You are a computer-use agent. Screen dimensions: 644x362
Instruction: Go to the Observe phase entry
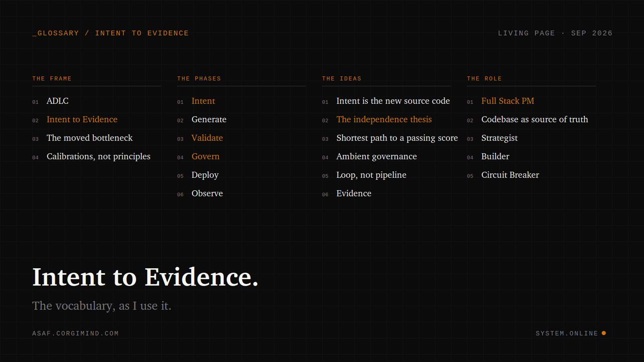207,193
